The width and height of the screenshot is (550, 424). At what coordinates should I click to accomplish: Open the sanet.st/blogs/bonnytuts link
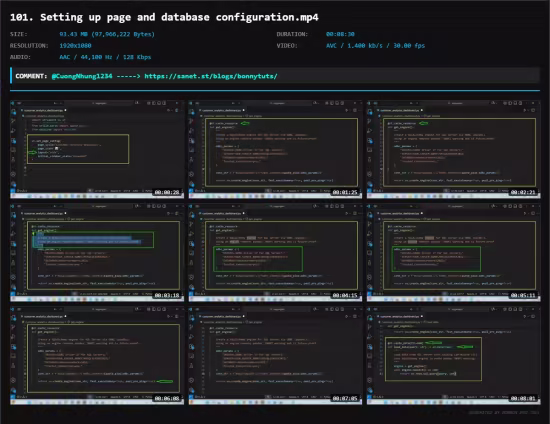211,76
